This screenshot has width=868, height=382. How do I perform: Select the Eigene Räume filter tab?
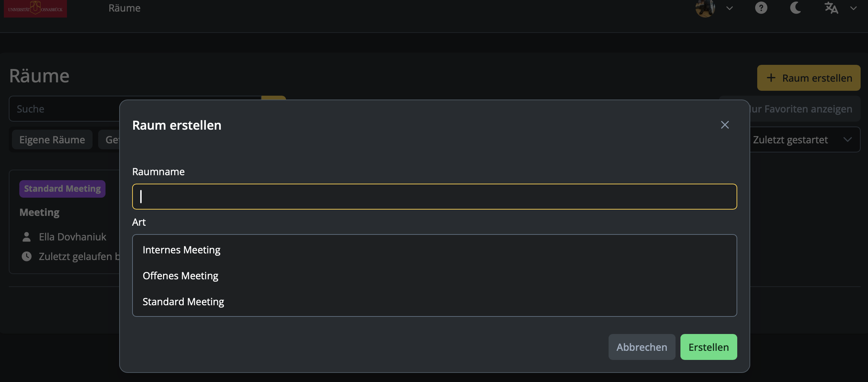(52, 139)
